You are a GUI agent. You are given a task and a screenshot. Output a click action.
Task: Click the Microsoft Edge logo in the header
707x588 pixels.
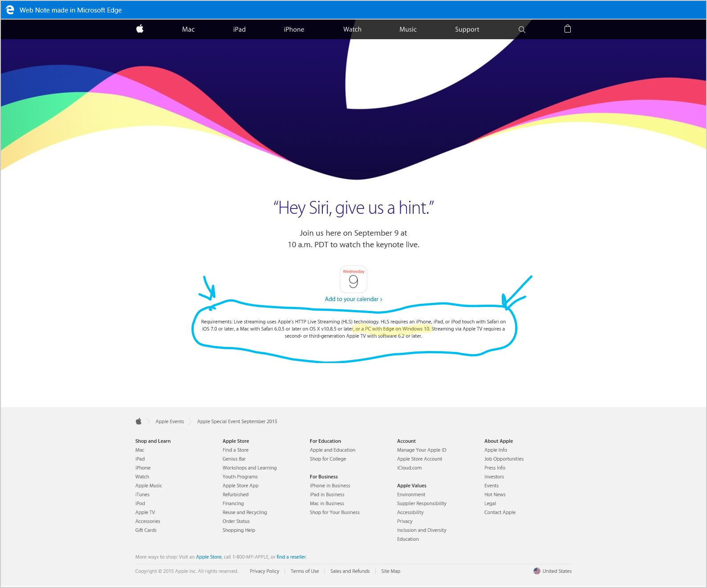point(10,10)
